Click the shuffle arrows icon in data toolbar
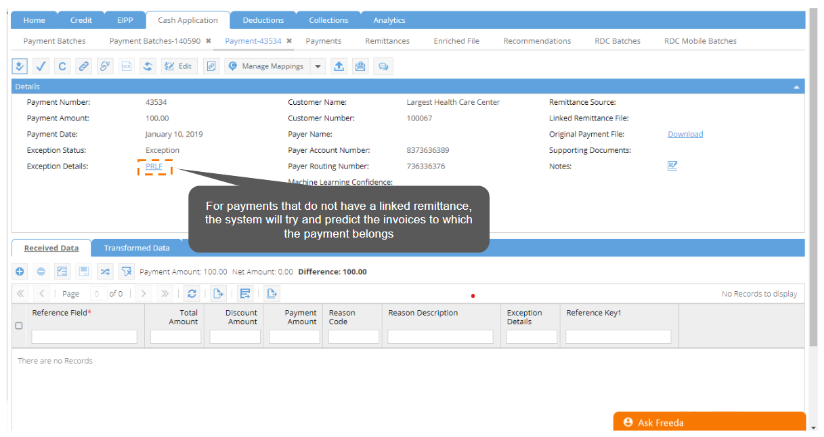 click(105, 272)
